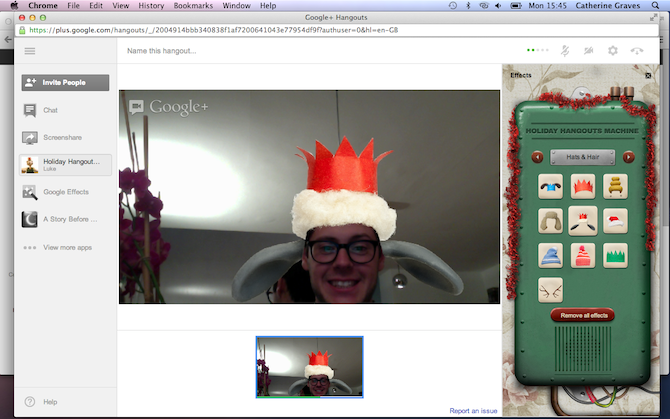Click Report an issue link
Image resolution: width=670 pixels, height=419 pixels.
(x=473, y=411)
